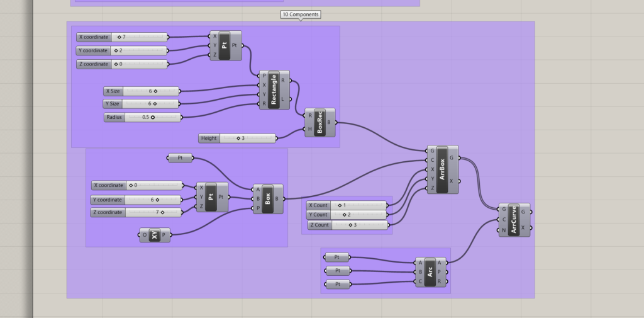Select the Pt parameter wired to Arc input C
The width and height of the screenshot is (644, 318).
coord(338,285)
